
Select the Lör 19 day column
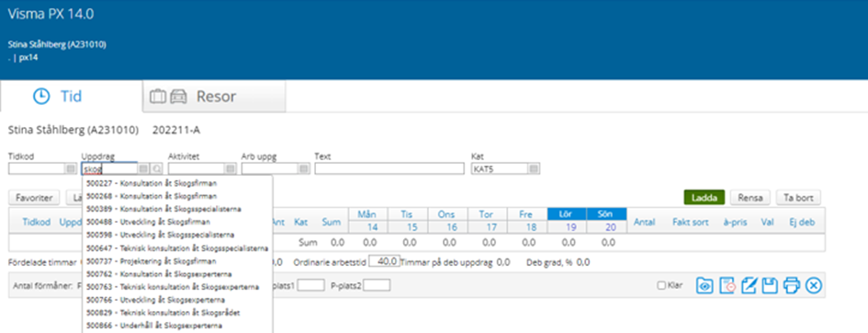(568, 221)
